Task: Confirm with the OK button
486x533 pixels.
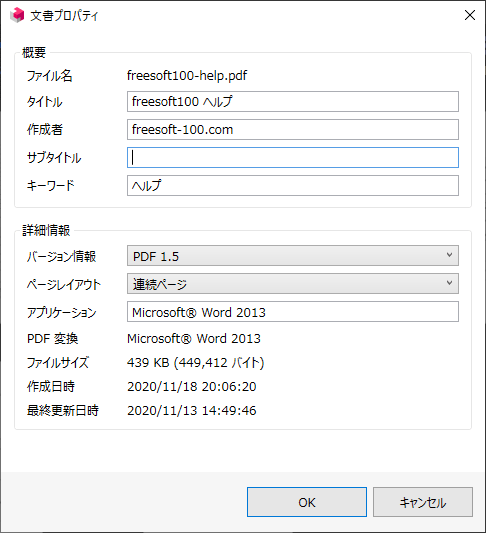Action: coord(307,502)
